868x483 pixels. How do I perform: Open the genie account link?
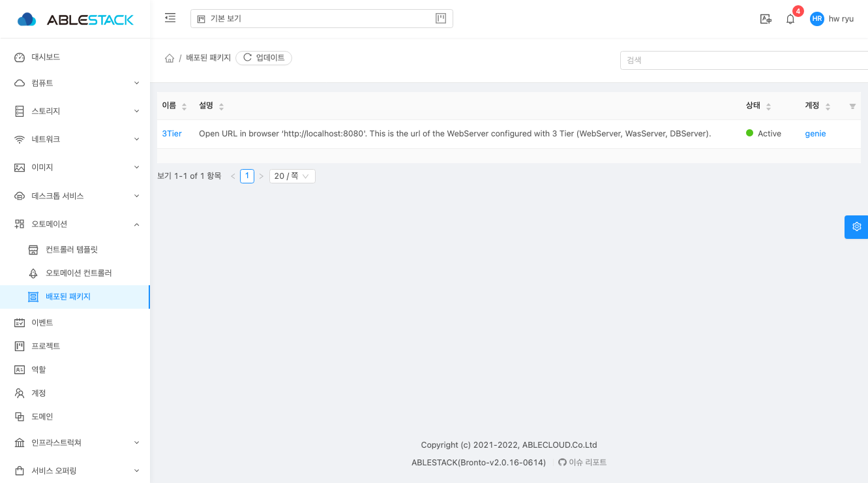pyautogui.click(x=815, y=134)
